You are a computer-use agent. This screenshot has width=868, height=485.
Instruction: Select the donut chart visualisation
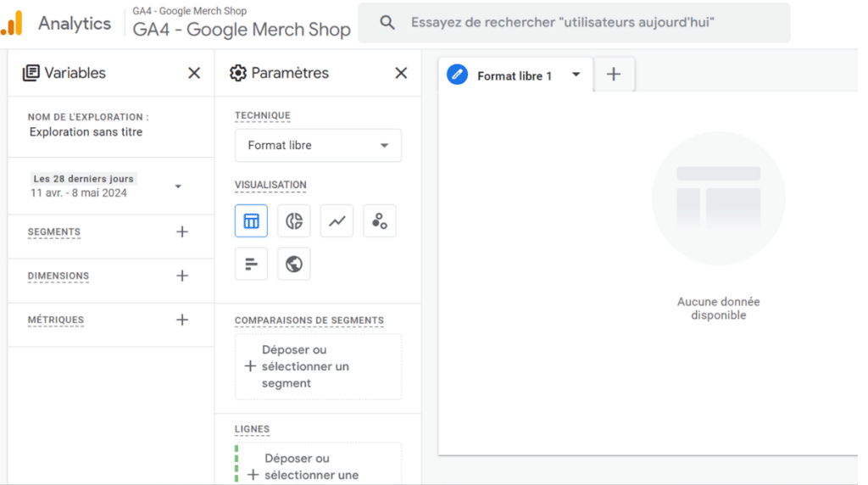click(x=294, y=221)
